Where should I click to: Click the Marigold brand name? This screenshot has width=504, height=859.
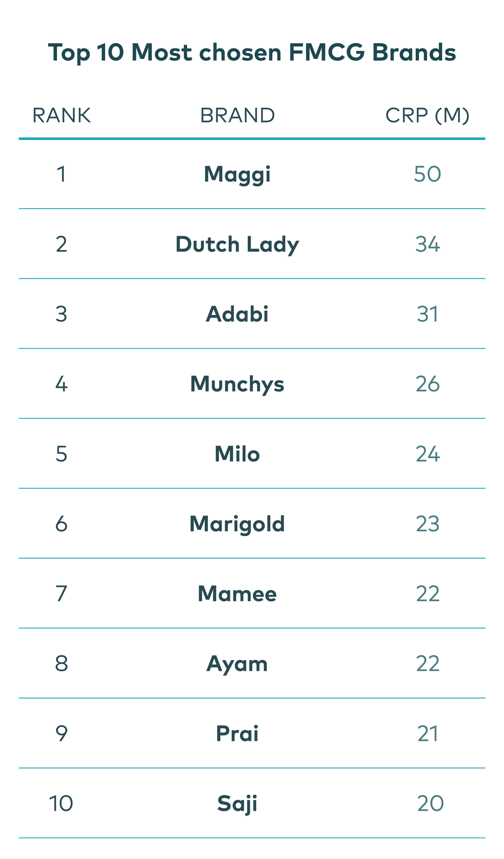[237, 524]
